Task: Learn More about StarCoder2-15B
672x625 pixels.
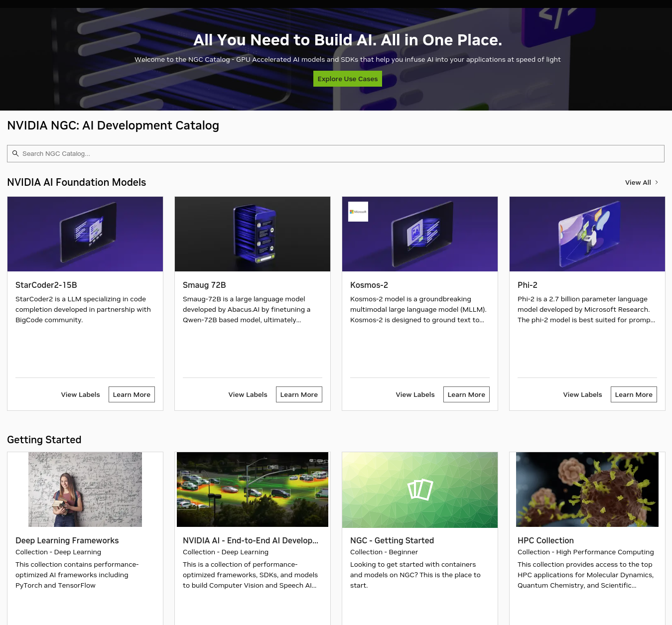Action: click(132, 394)
